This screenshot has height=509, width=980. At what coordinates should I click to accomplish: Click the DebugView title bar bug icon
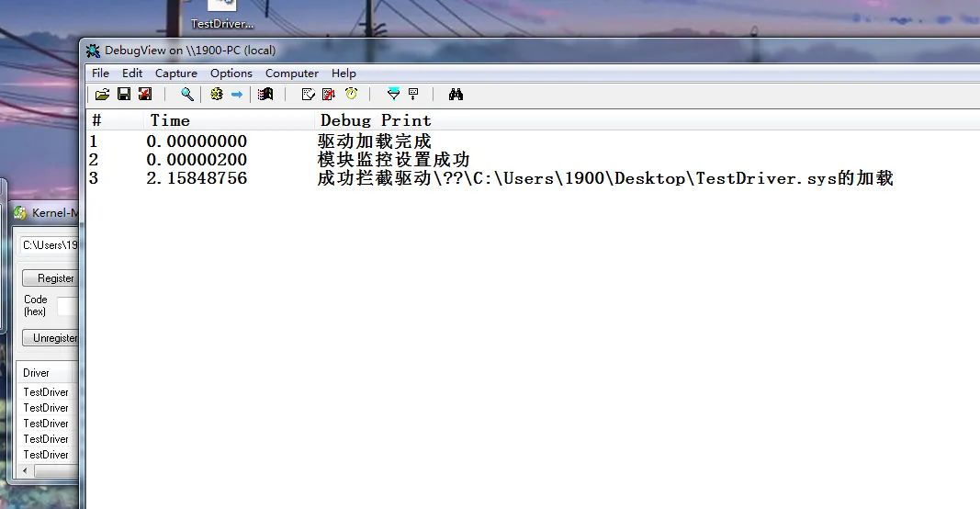point(93,51)
